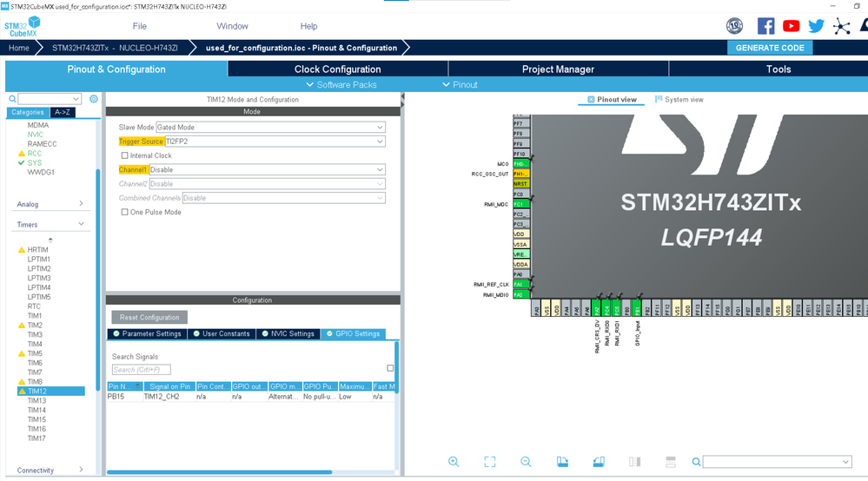Viewport: 868px width, 481px height.
Task: Sort by the Pin Name column header
Action: point(125,386)
